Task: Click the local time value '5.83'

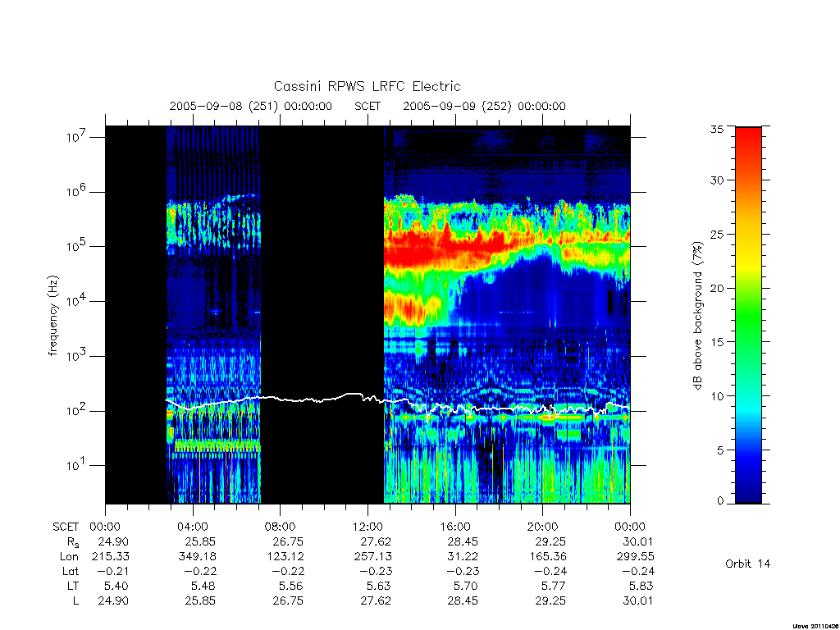Action: point(641,586)
